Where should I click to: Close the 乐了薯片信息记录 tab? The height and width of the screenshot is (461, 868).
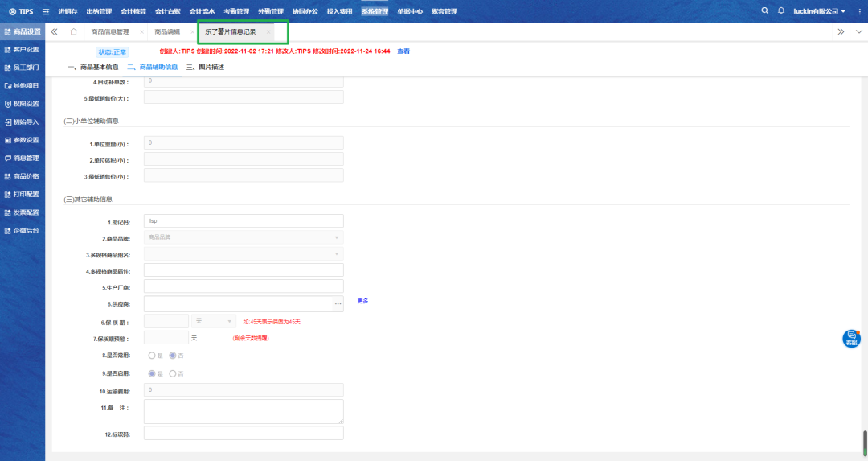pyautogui.click(x=268, y=32)
